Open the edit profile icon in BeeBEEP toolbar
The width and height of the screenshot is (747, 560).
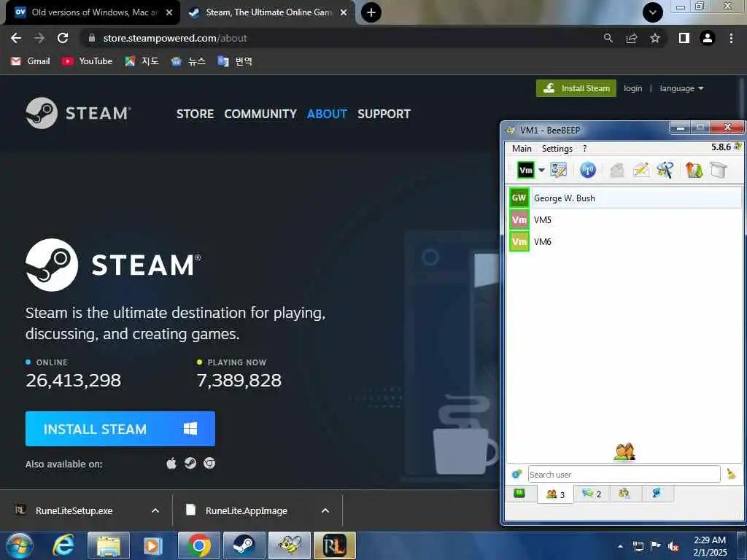point(558,170)
